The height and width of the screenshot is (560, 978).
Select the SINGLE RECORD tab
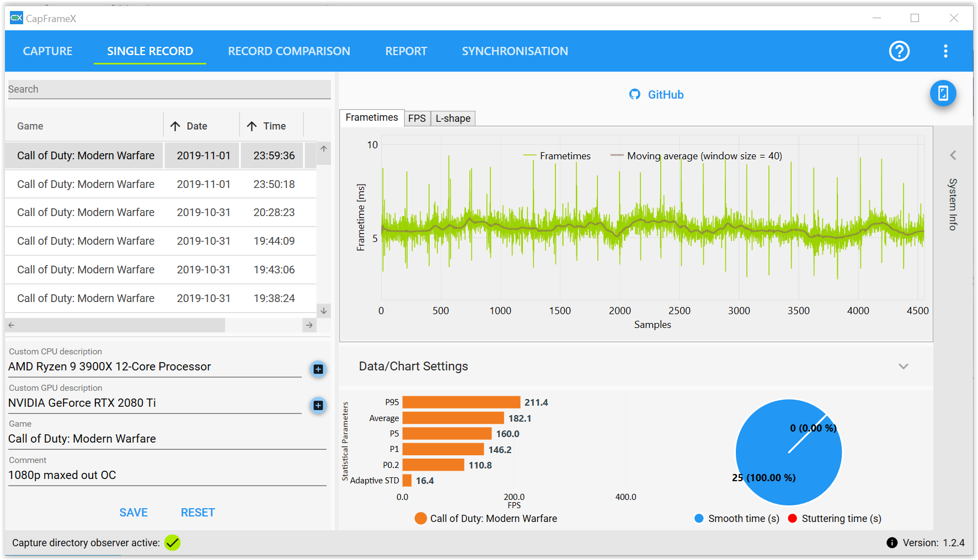(150, 51)
